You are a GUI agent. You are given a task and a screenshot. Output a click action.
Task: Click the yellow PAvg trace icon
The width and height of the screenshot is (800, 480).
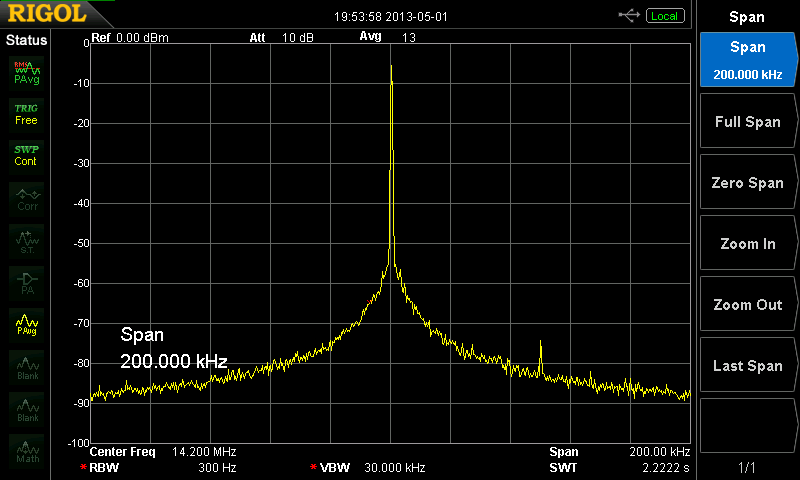26,324
